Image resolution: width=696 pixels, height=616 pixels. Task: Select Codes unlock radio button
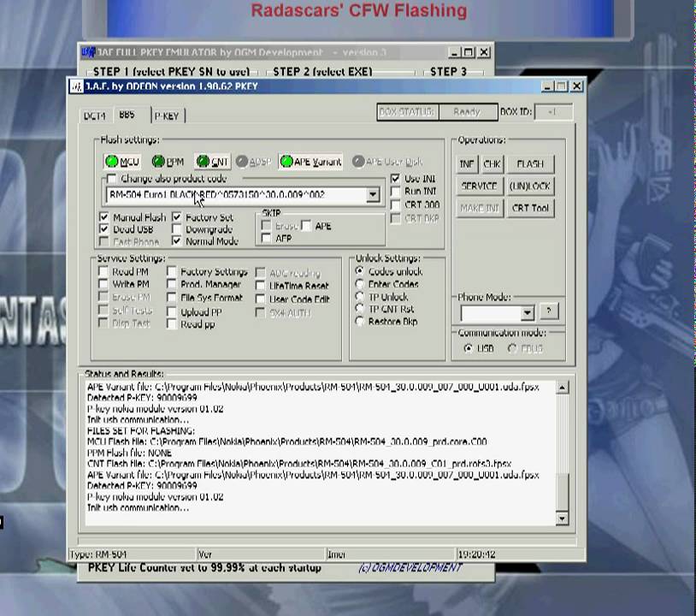click(359, 271)
